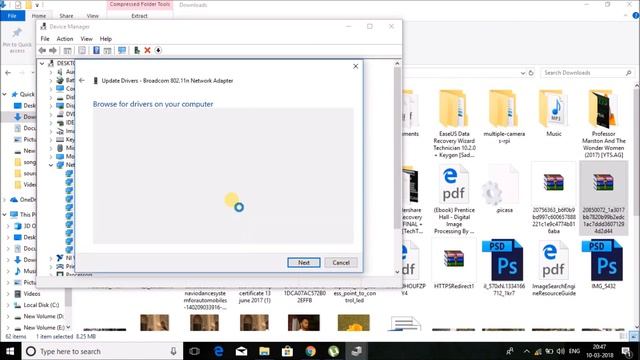This screenshot has width=640, height=360.
Task: Open Device Manager File menu
Action: click(x=45, y=39)
